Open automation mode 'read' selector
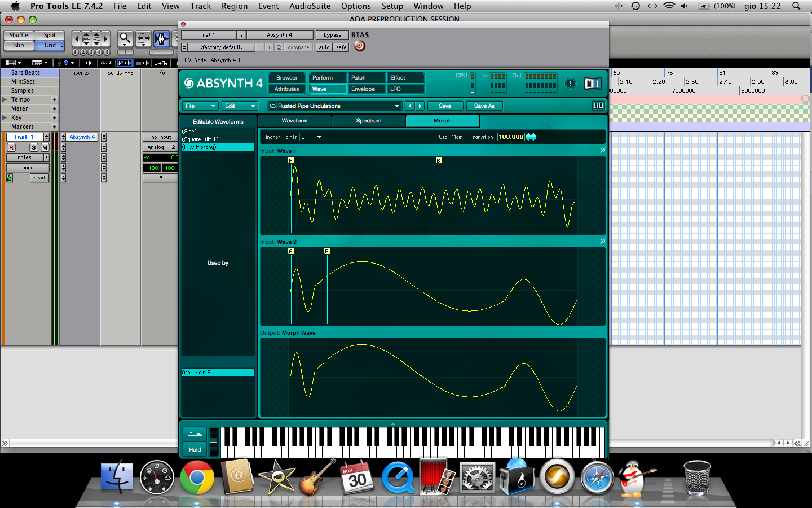Screen dimensions: 812x508 tap(39, 178)
